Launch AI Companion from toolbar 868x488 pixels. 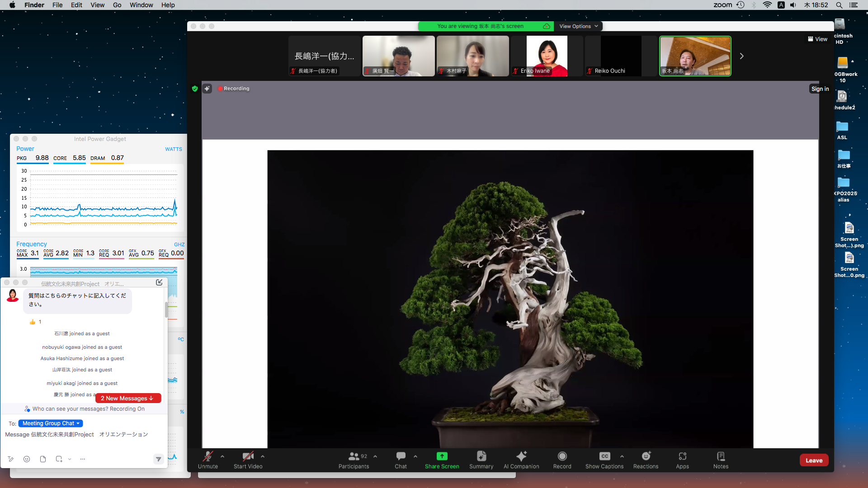pos(521,456)
